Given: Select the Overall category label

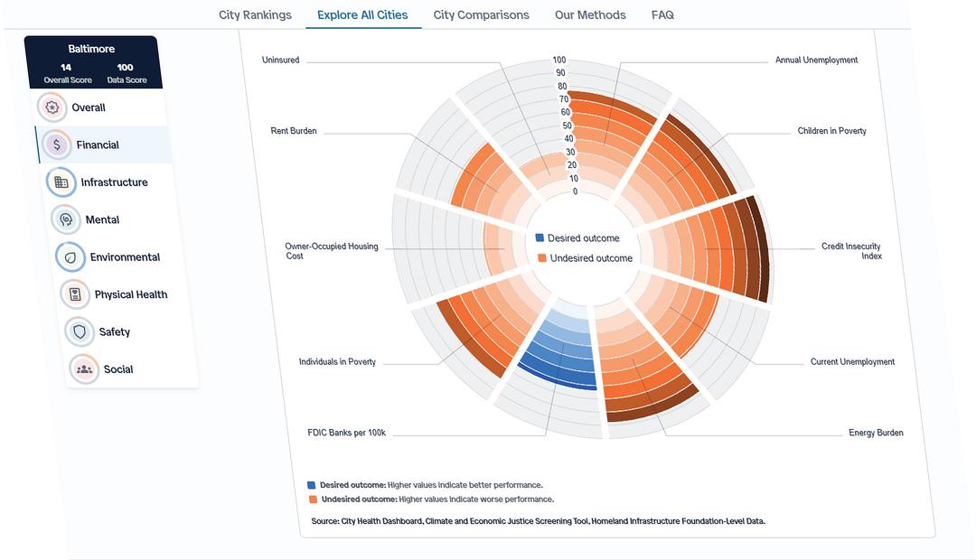Looking at the screenshot, I should [89, 107].
